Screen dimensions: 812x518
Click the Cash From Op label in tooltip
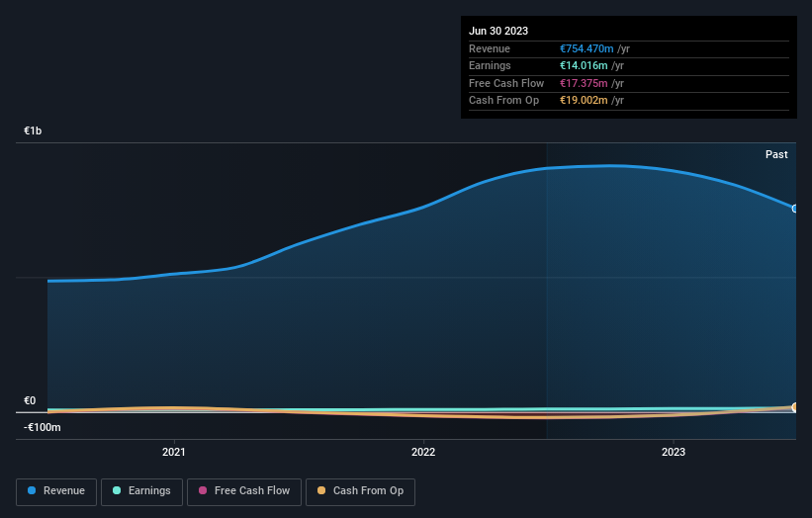point(503,101)
